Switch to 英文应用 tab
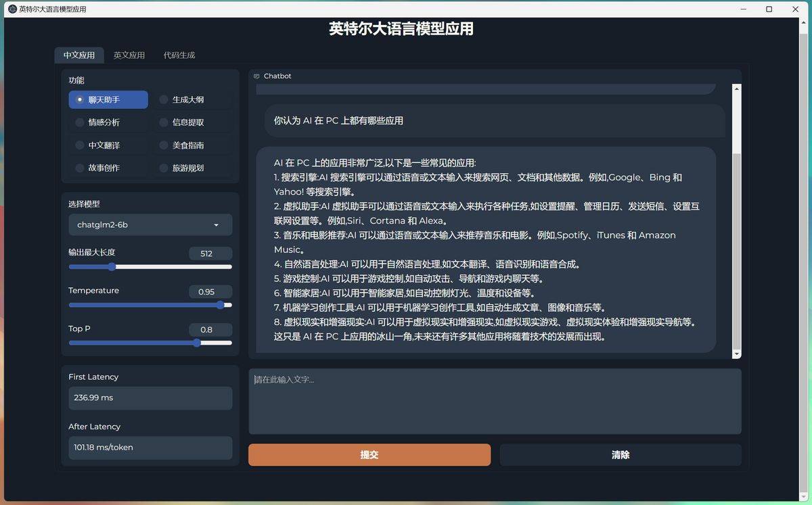 point(129,55)
